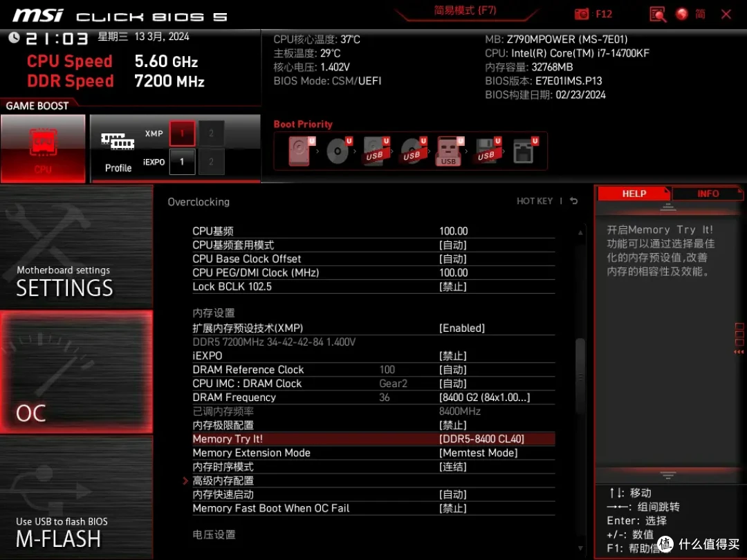This screenshot has width=747, height=560.
Task: Select the network boot device icon
Action: tap(524, 151)
